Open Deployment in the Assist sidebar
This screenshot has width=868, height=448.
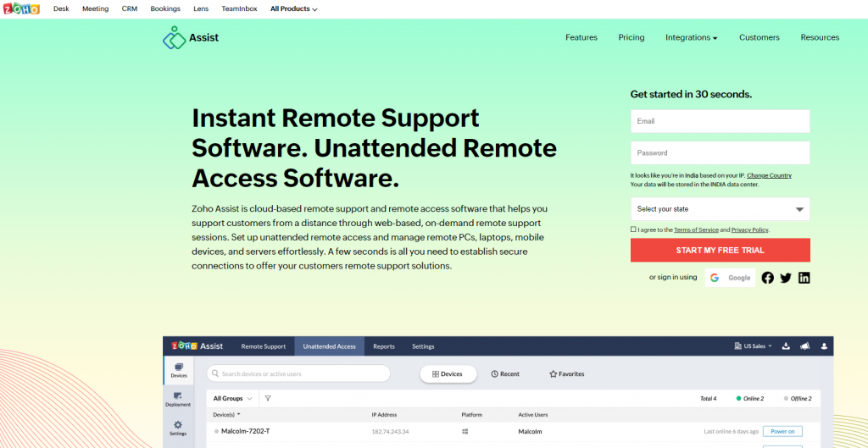coord(178,400)
